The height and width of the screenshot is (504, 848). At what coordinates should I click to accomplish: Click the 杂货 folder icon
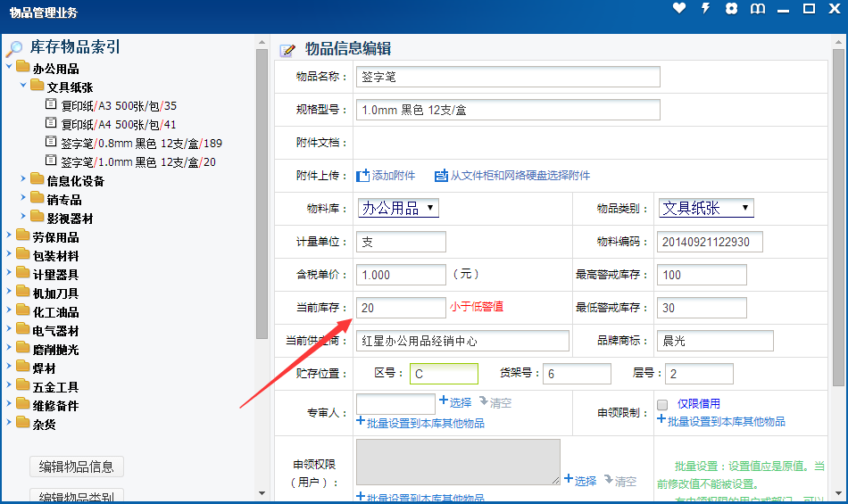click(x=22, y=423)
